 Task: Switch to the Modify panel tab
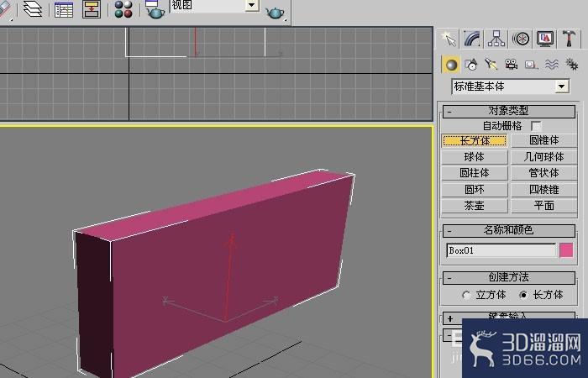pos(472,39)
